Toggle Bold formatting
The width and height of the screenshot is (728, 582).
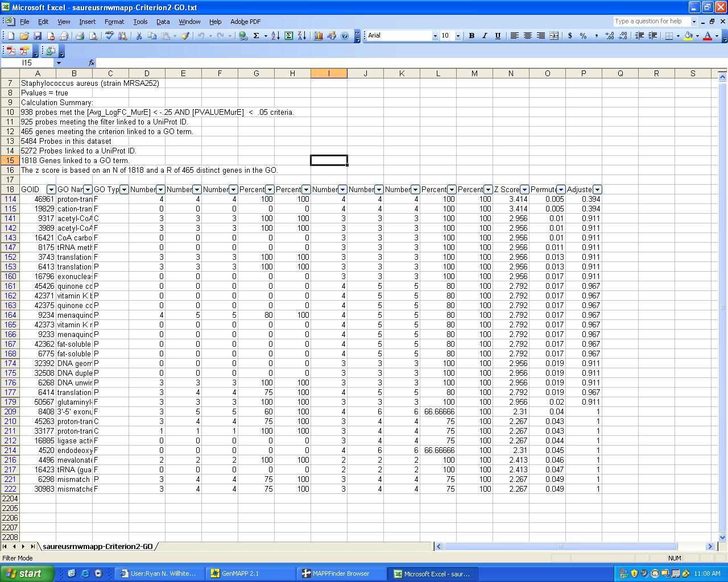tap(471, 36)
